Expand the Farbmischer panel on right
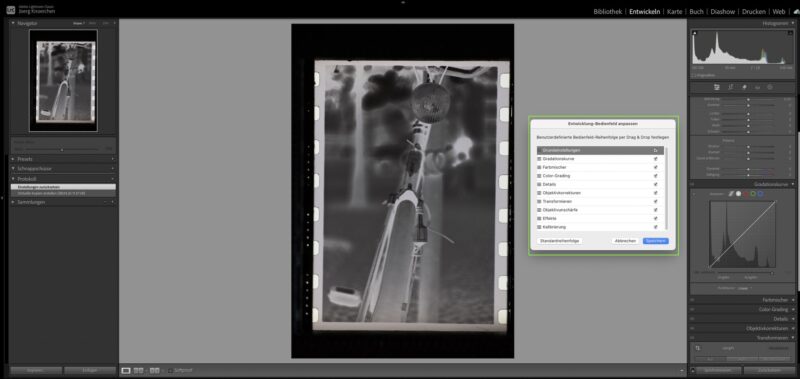Screen dimensions: 800x379 click(792, 300)
